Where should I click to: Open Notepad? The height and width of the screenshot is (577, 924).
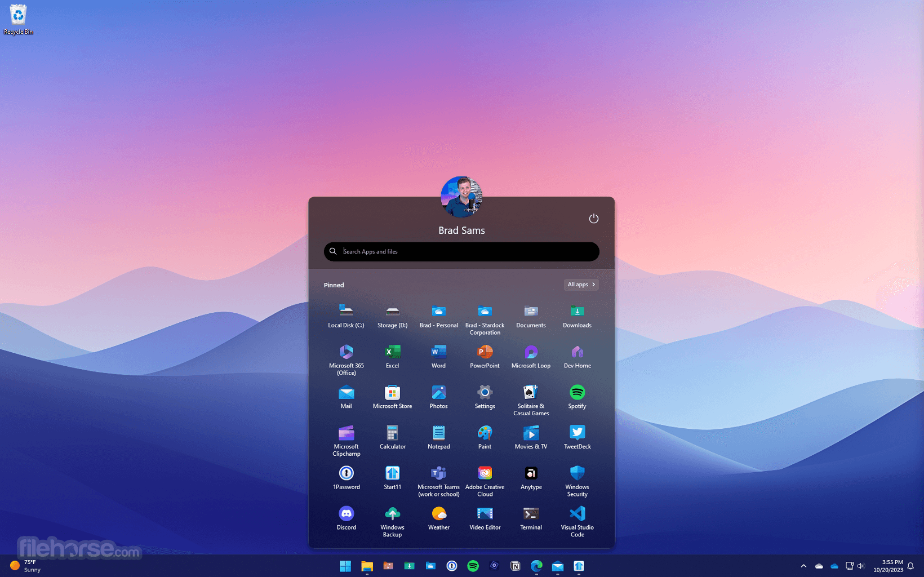(x=438, y=438)
